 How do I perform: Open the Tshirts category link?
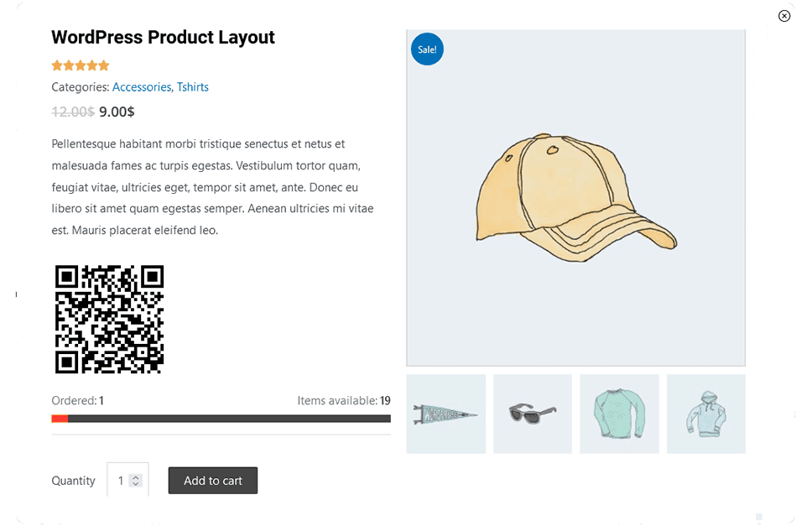pyautogui.click(x=193, y=87)
